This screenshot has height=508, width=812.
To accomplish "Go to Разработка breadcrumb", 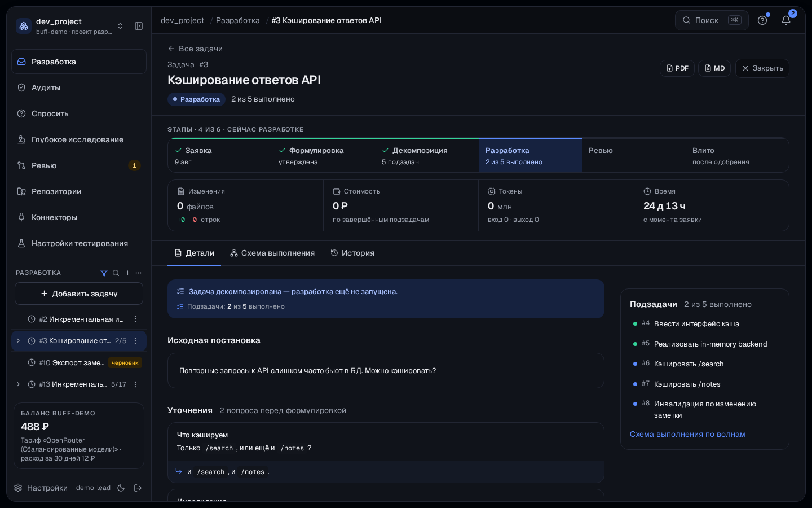I will pos(238,20).
